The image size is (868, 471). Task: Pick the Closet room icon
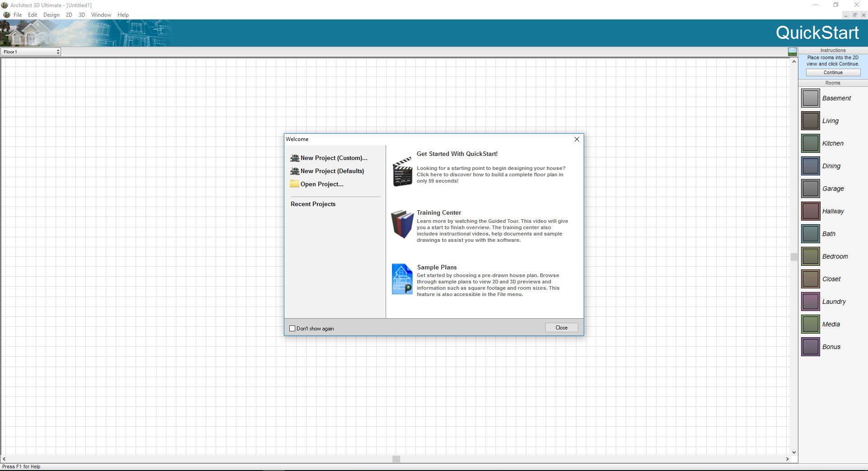pyautogui.click(x=810, y=279)
